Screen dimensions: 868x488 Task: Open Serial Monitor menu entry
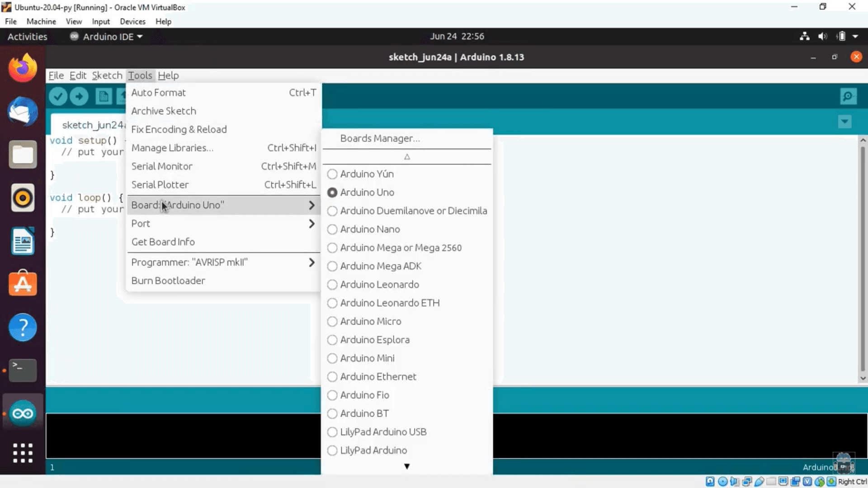(223, 166)
